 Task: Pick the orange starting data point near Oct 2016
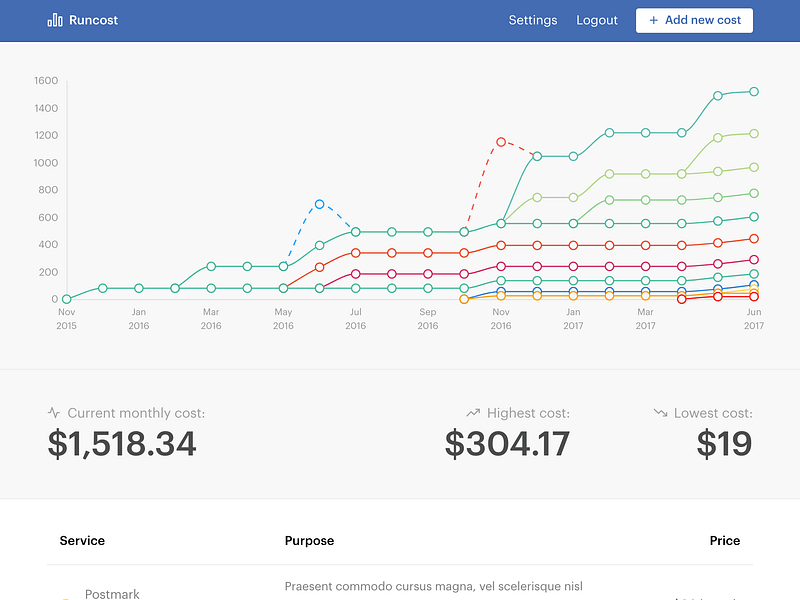pyautogui.click(x=464, y=299)
